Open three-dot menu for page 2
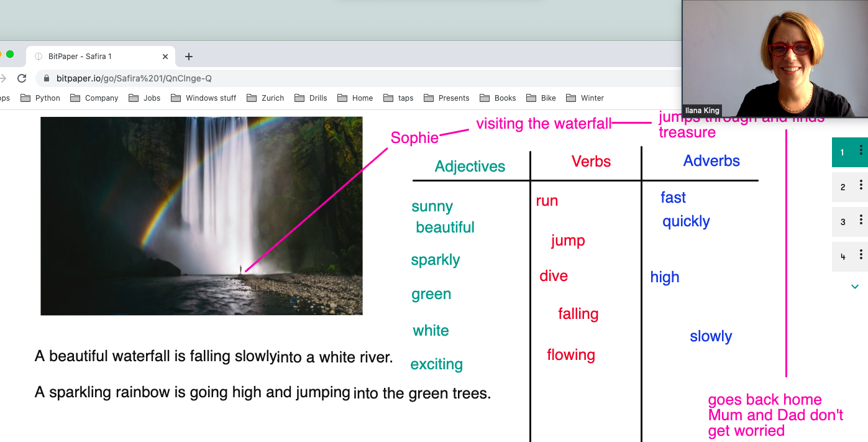The image size is (868, 442). coord(861,185)
